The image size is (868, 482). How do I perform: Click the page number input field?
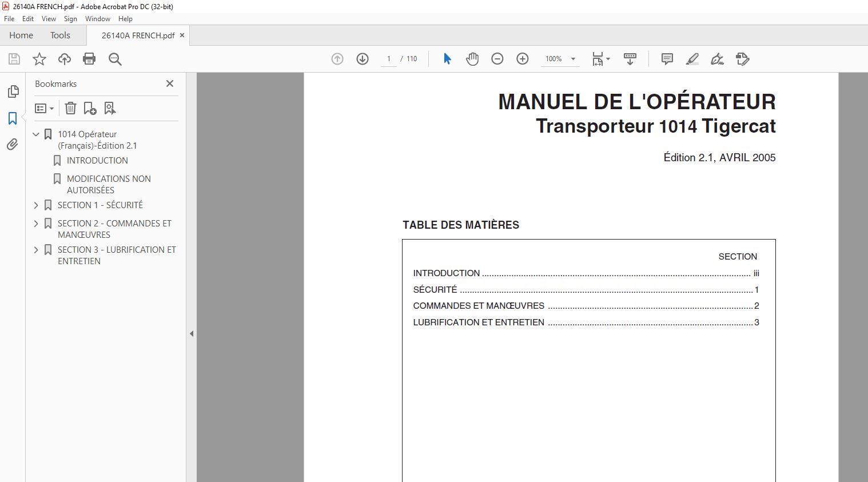[x=389, y=59]
